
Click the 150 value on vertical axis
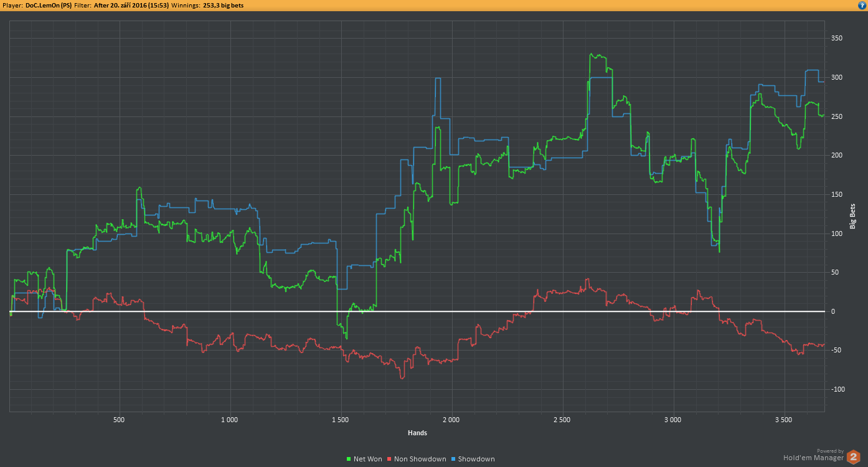pos(837,194)
